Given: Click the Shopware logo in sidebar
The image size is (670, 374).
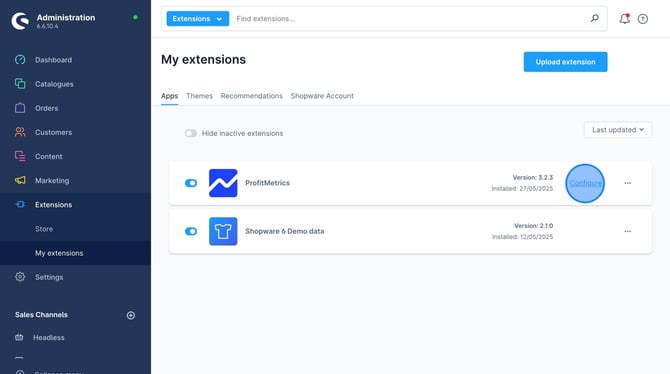Looking at the screenshot, I should tap(20, 21).
